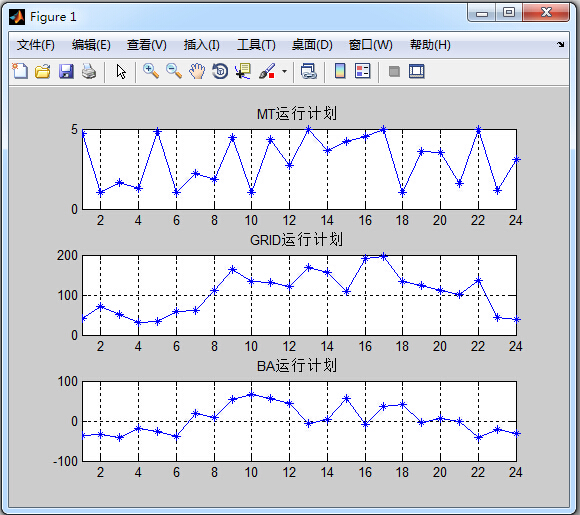
Task: Toggle the Data Cursor tool
Action: click(243, 71)
